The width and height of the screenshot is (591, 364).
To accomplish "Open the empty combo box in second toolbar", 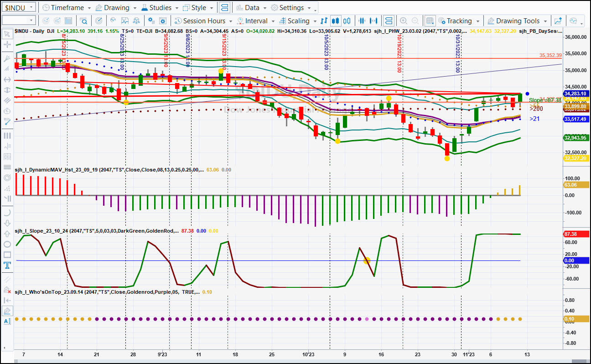I will (19, 21).
